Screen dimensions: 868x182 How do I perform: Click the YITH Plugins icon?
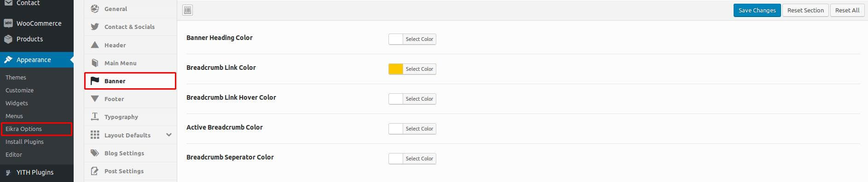click(x=8, y=172)
